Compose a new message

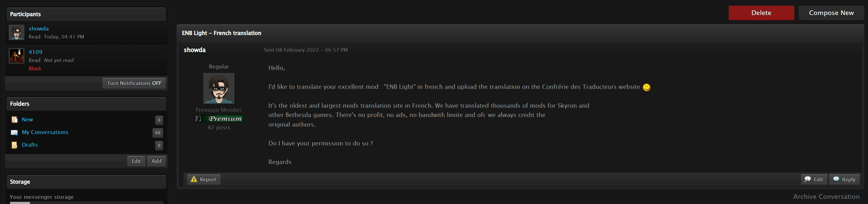[x=831, y=13]
